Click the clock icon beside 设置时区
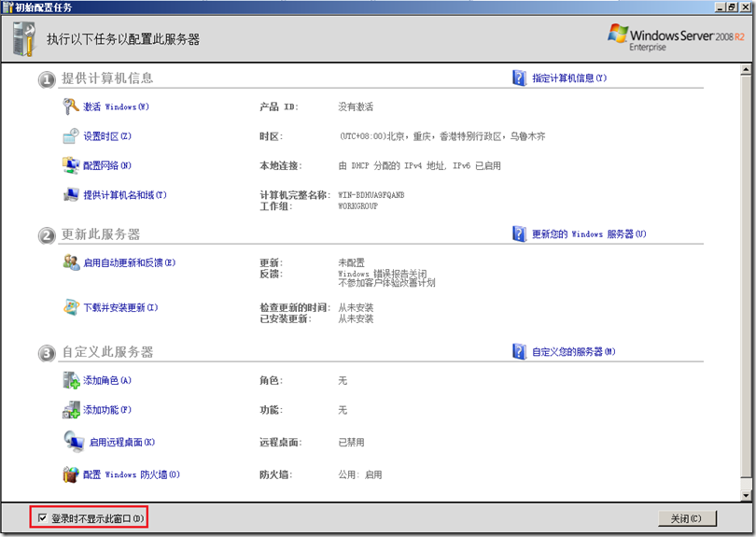The height and width of the screenshot is (537, 756). point(71,136)
